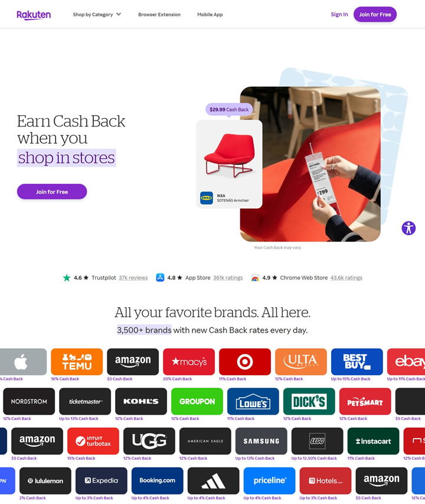The image size is (425, 504).
Task: Click the Rakuten logo in header
Action: pos(34,15)
